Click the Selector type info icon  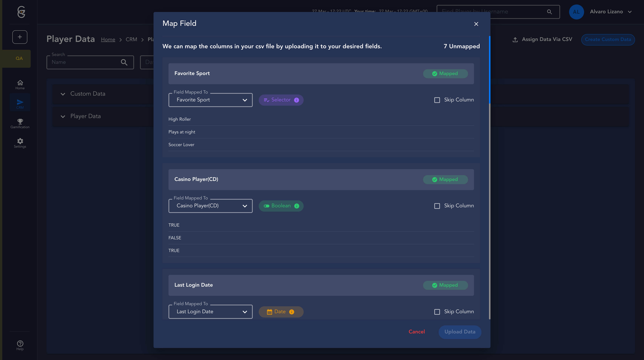tap(297, 100)
